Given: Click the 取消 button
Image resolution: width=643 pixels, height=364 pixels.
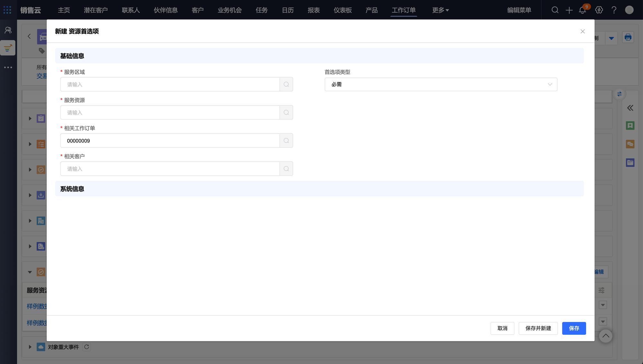Looking at the screenshot, I should [x=502, y=328].
